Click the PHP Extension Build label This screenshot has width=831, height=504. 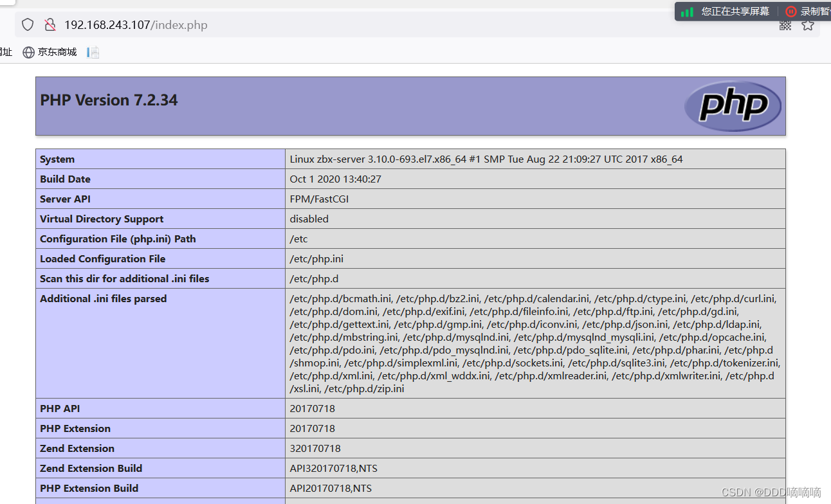coord(89,489)
